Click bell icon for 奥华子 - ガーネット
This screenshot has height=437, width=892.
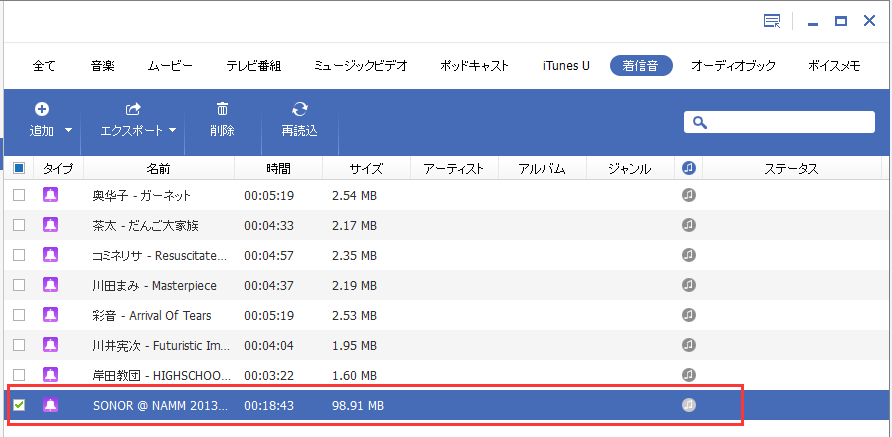point(51,195)
